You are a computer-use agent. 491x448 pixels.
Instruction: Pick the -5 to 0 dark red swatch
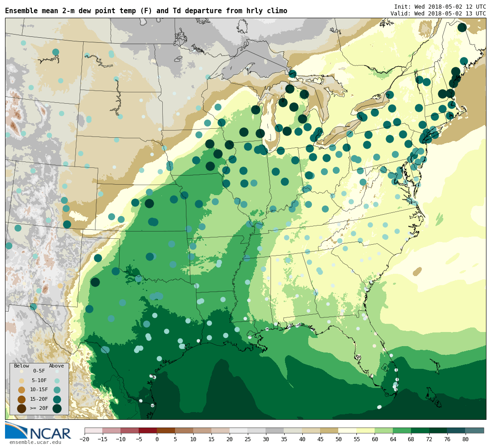click(x=148, y=430)
